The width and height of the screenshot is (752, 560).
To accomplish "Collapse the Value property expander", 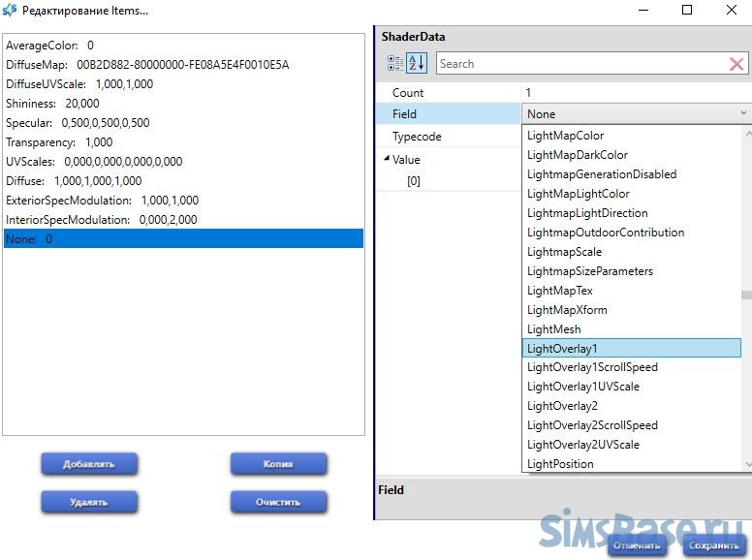I will click(x=387, y=160).
